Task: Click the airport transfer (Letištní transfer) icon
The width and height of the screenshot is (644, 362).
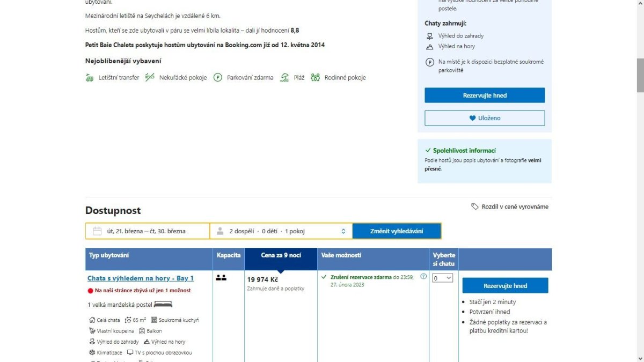Action: pos(90,78)
